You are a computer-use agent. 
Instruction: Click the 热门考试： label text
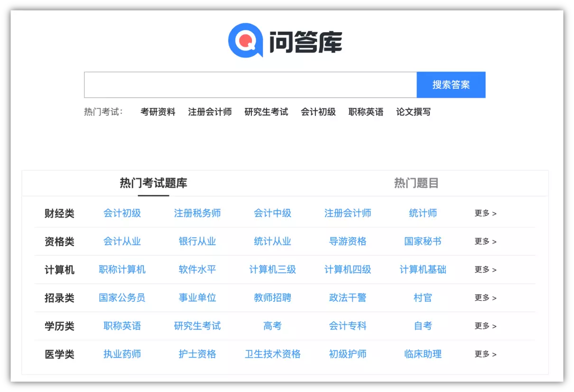click(x=103, y=112)
